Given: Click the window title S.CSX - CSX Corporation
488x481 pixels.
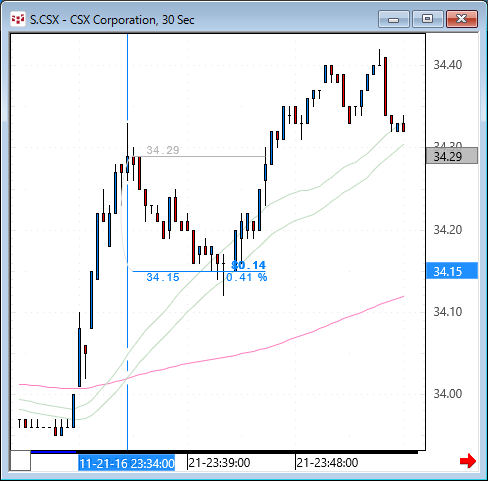Looking at the screenshot, I should point(112,20).
